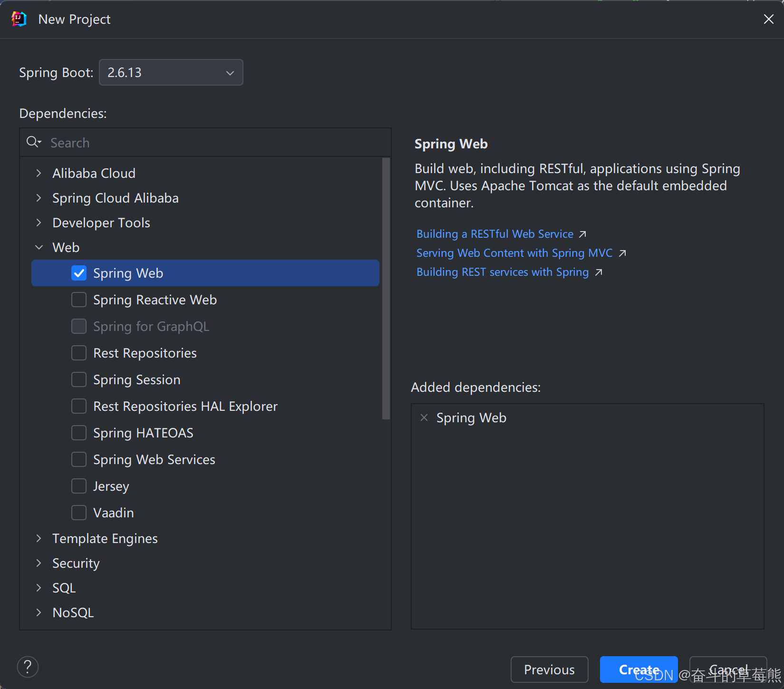The image size is (784, 689).
Task: Expand the Template Engines category
Action: [39, 538]
